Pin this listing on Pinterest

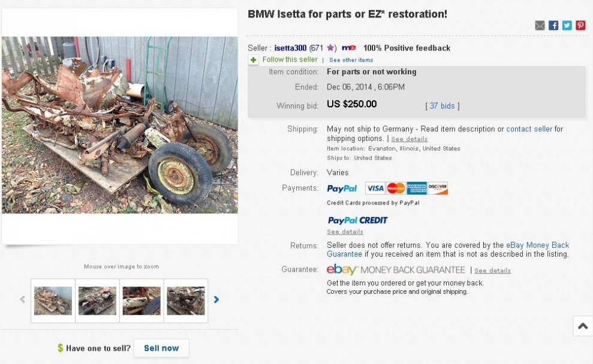click(580, 25)
